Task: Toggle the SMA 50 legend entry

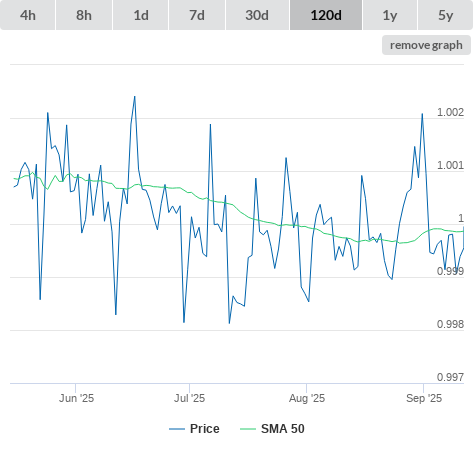Action: [x=283, y=429]
